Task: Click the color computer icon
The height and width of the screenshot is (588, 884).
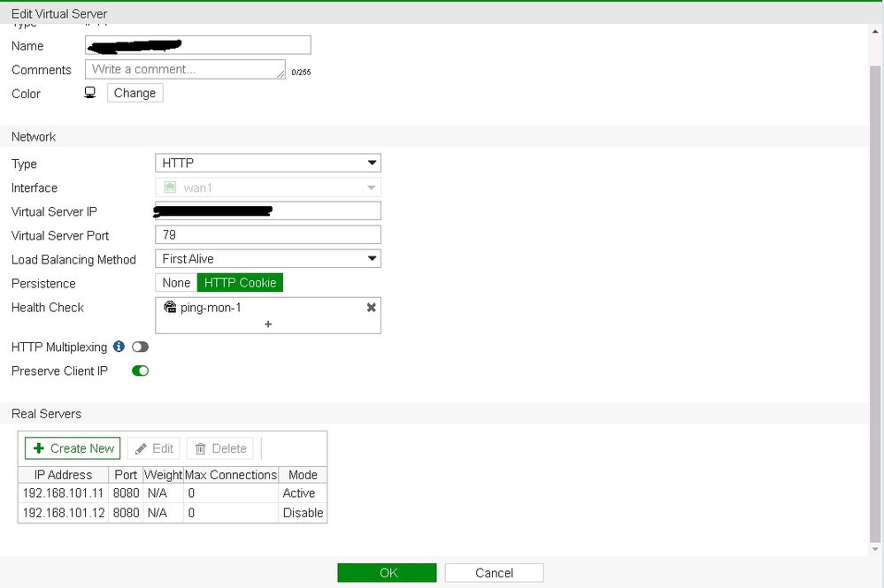Action: pos(89,92)
